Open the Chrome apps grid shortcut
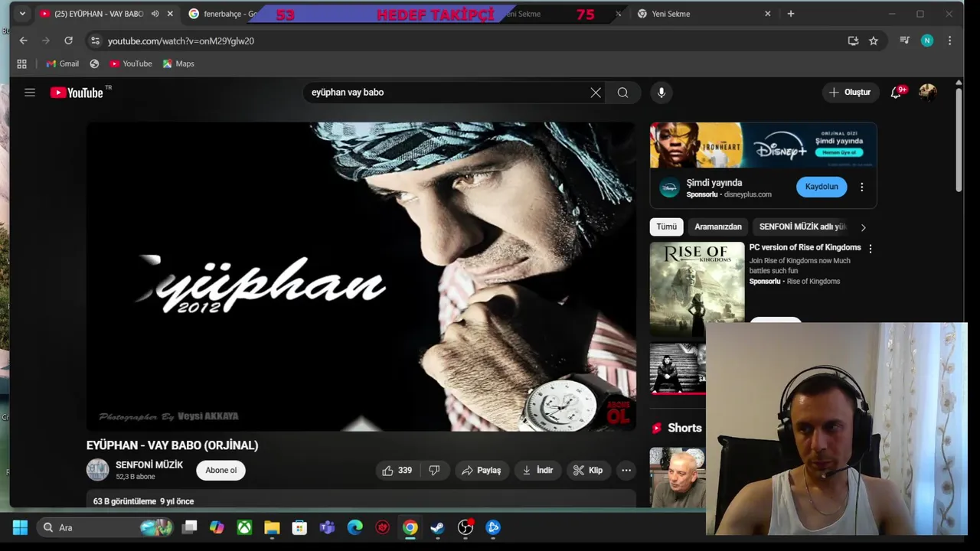 (x=21, y=64)
